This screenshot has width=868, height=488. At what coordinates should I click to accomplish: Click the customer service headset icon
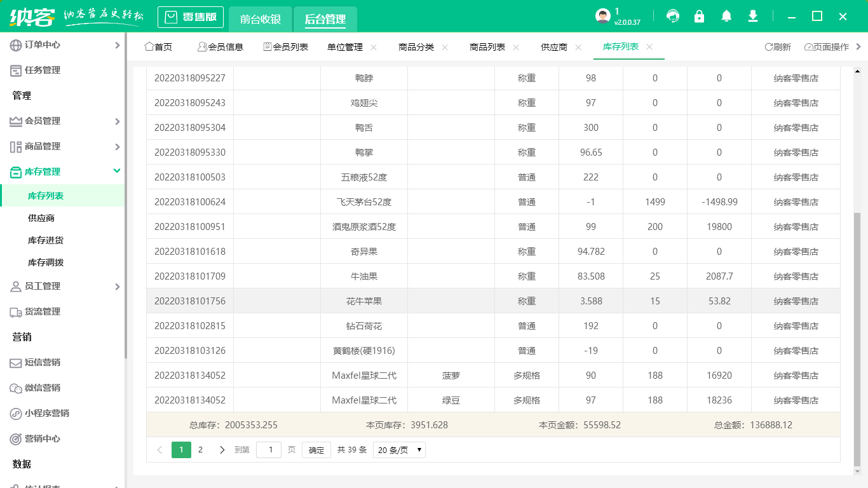tap(672, 16)
